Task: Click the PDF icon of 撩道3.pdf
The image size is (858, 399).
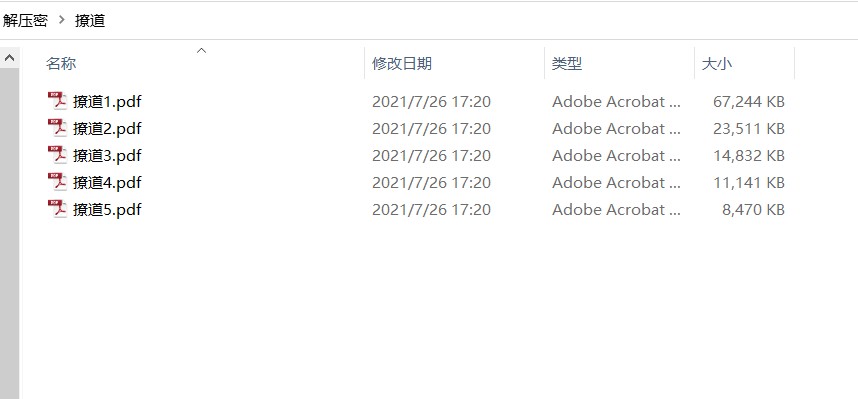Action: (x=57, y=155)
